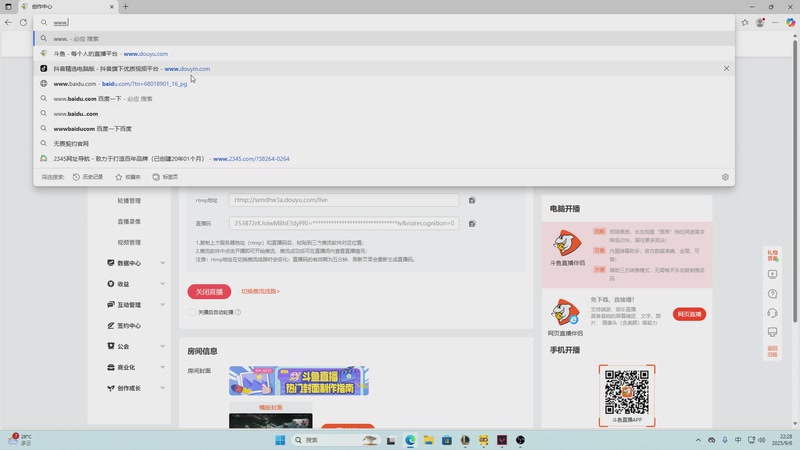The height and width of the screenshot is (450, 800).
Task: Open Microsoft Store from the taskbar
Action: pyautogui.click(x=447, y=440)
